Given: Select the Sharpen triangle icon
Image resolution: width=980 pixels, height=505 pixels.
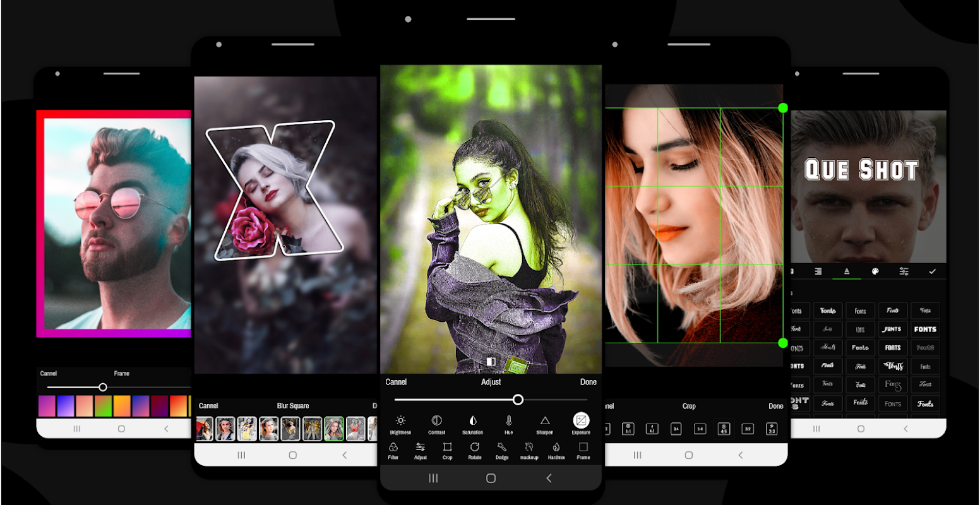Looking at the screenshot, I should point(545,420).
